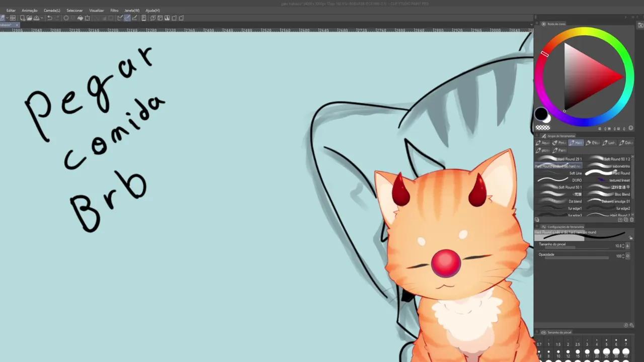Screen dimensions: 644x362
Task: Click the Save icon in toolbar
Action: pyautogui.click(x=36, y=18)
